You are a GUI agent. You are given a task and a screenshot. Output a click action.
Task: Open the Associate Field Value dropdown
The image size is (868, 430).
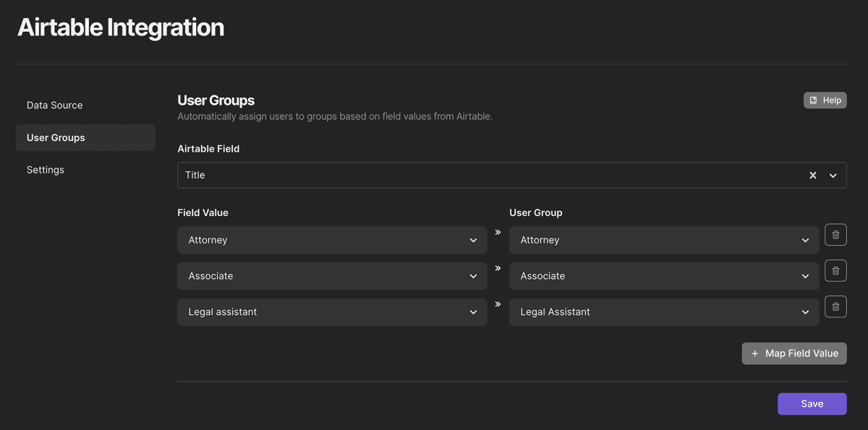332,276
